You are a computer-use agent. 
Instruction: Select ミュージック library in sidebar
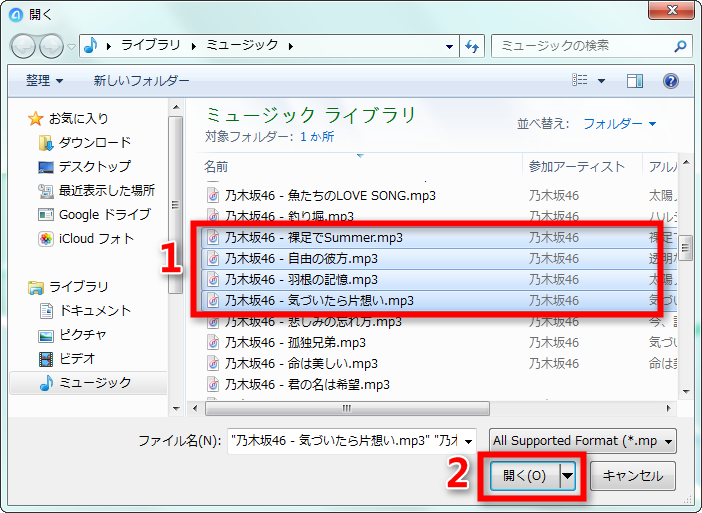[95, 383]
